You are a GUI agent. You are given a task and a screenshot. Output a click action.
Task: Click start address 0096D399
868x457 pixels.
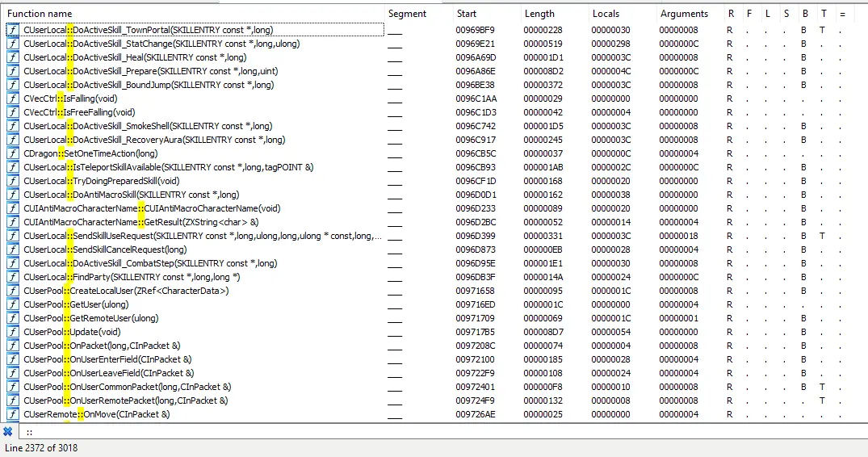[x=476, y=236]
